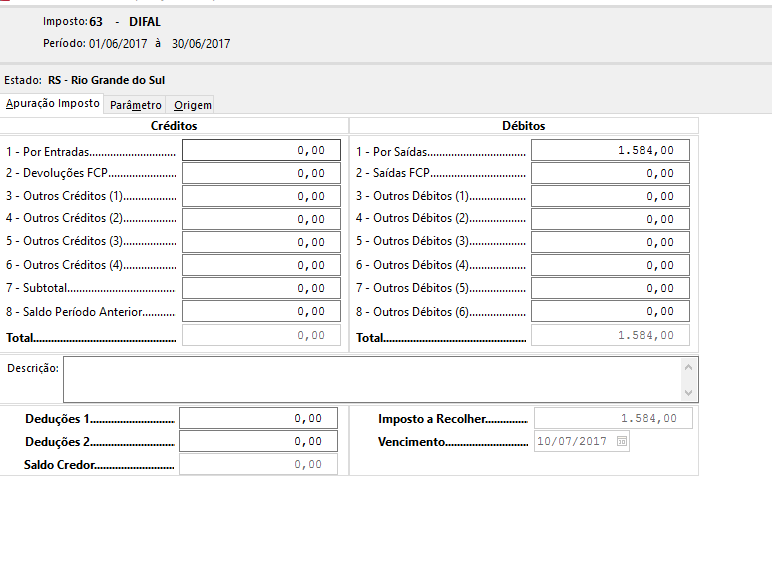This screenshot has width=772, height=570.
Task: Open the Parâmetro tab
Action: [135, 105]
